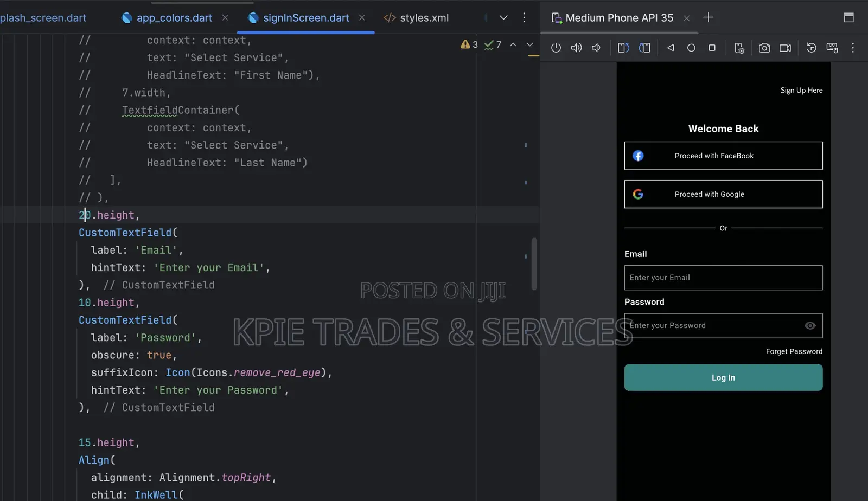Close the signInScreen.dart tab

(362, 18)
